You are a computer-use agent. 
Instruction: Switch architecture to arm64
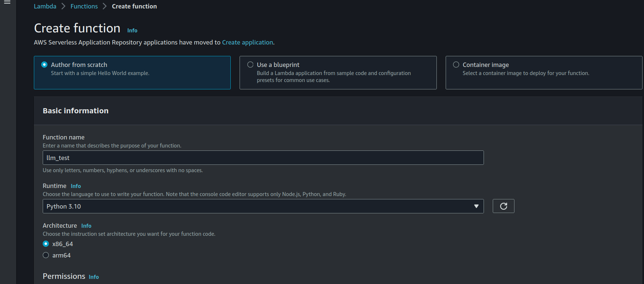click(46, 255)
